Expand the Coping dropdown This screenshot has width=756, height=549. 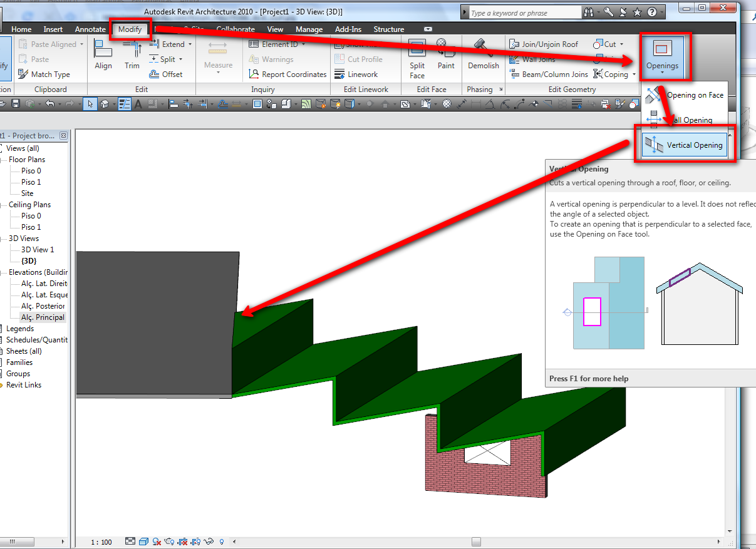coord(633,74)
